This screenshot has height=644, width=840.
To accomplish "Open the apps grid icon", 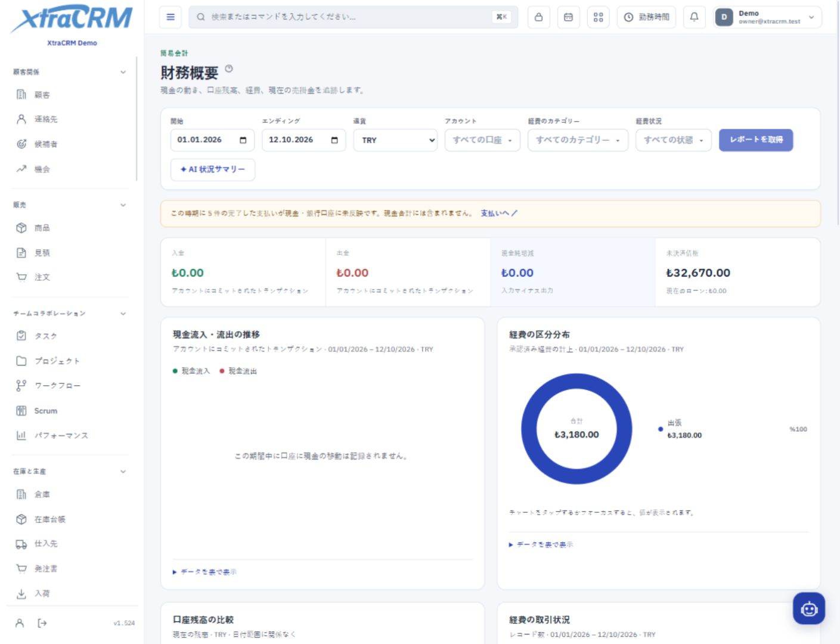I will click(x=598, y=17).
